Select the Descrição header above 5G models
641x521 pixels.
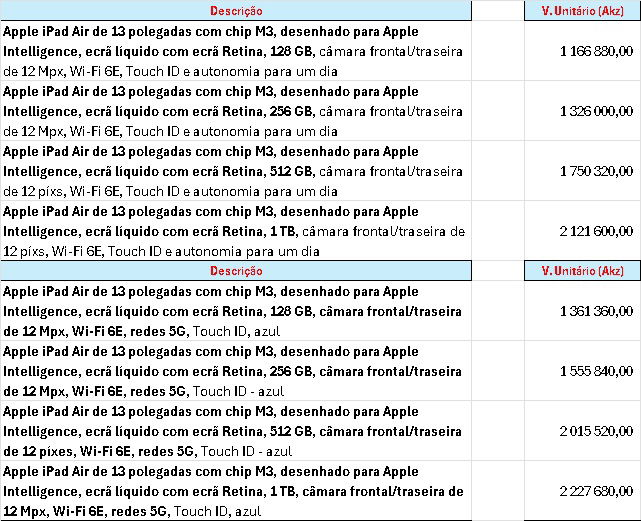[x=236, y=271]
